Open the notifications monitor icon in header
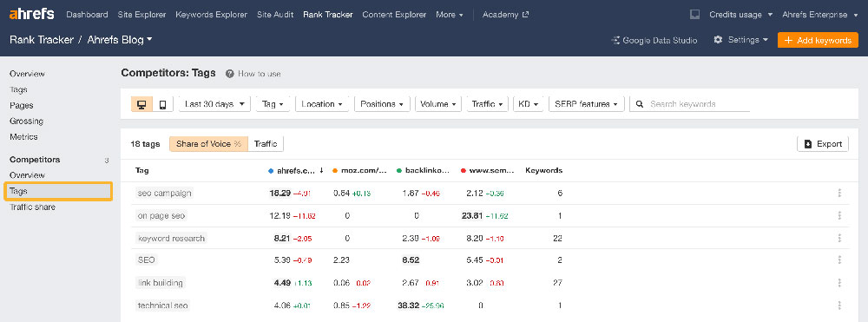The height and width of the screenshot is (322, 868). (695, 15)
